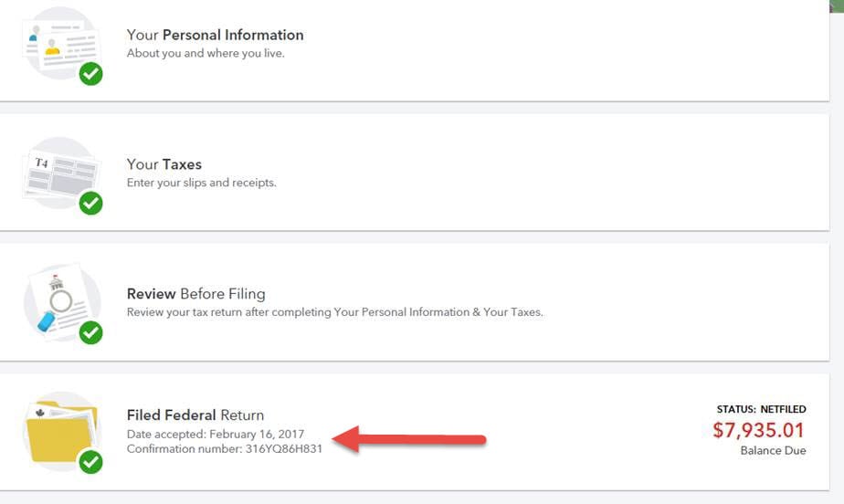Click the STATUS: NETFILED label
844x504 pixels.
pyautogui.click(x=761, y=409)
